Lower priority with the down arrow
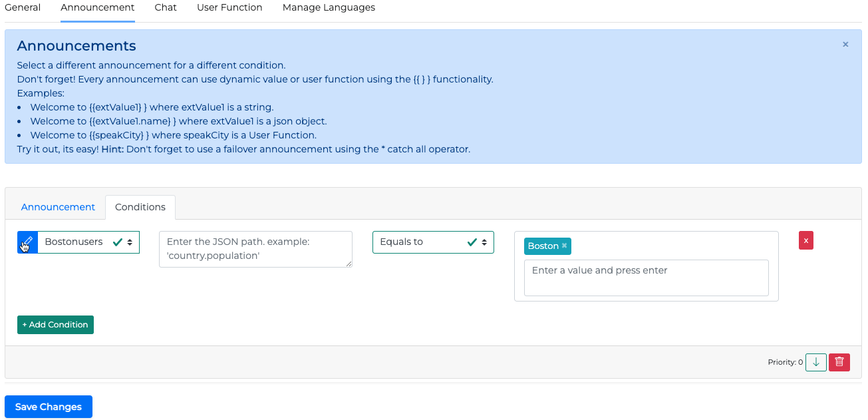 pyautogui.click(x=815, y=362)
